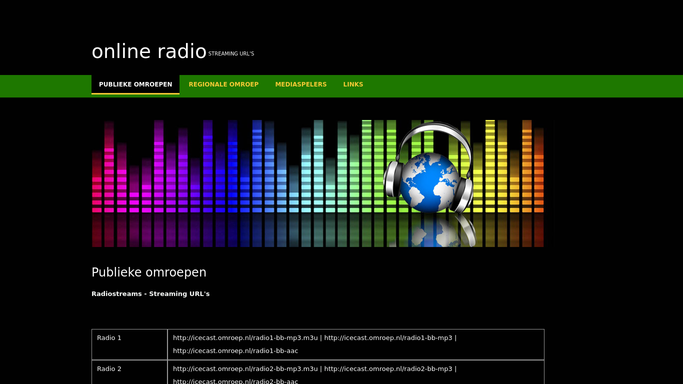Click the 'online radio' site title
The width and height of the screenshot is (683, 384).
coord(149,51)
